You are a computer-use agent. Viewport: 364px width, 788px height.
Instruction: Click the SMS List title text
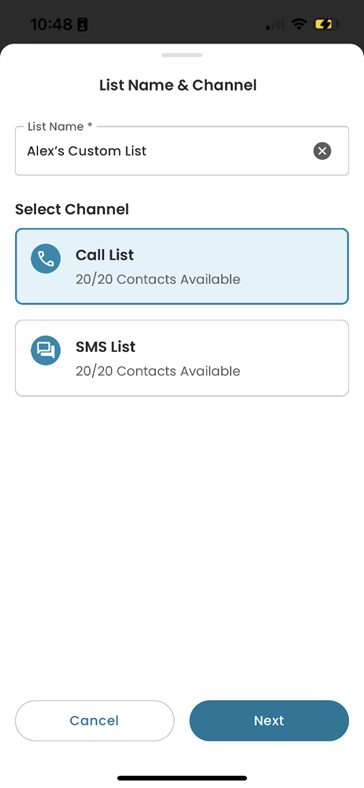[106, 347]
